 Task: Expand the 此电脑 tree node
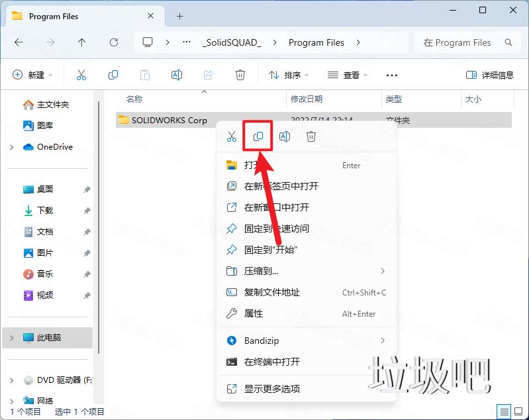(12, 338)
